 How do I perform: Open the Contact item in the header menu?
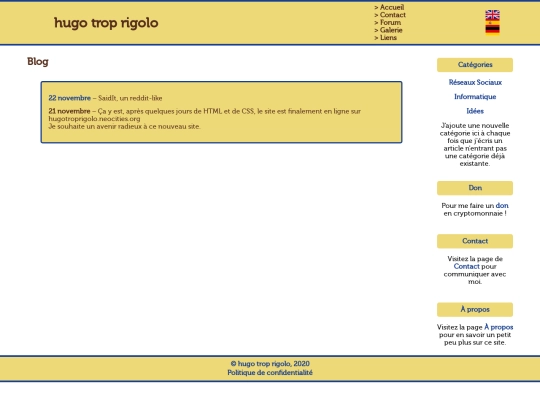393,15
